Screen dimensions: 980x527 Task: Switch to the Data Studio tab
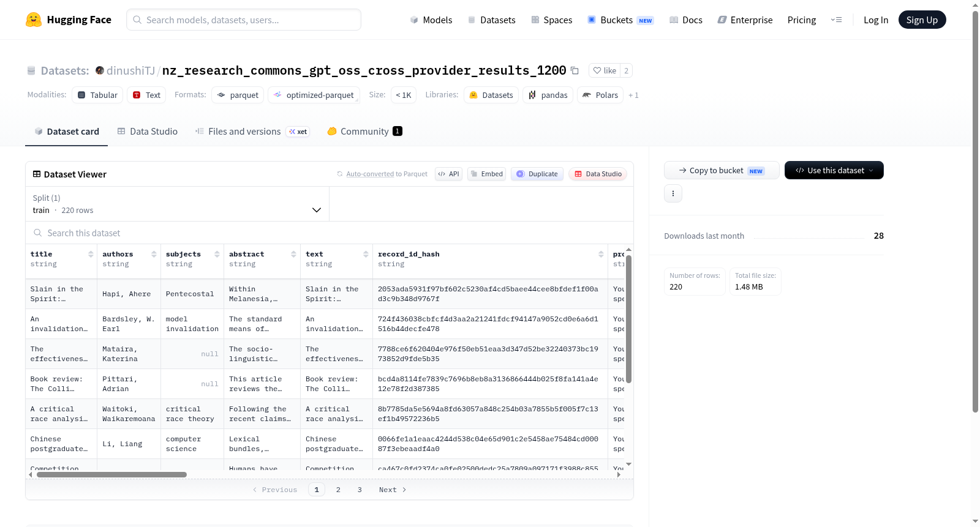(x=148, y=132)
